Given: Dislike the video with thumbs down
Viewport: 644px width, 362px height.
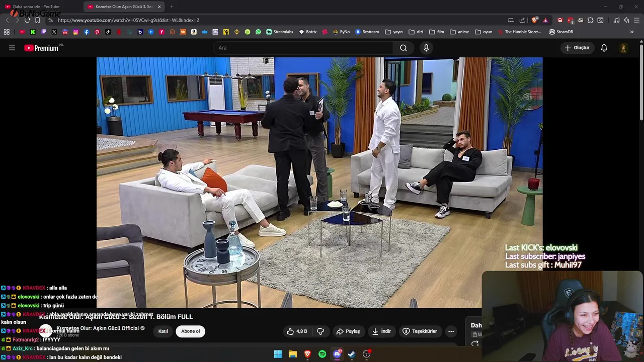Looking at the screenshot, I should click(x=320, y=331).
